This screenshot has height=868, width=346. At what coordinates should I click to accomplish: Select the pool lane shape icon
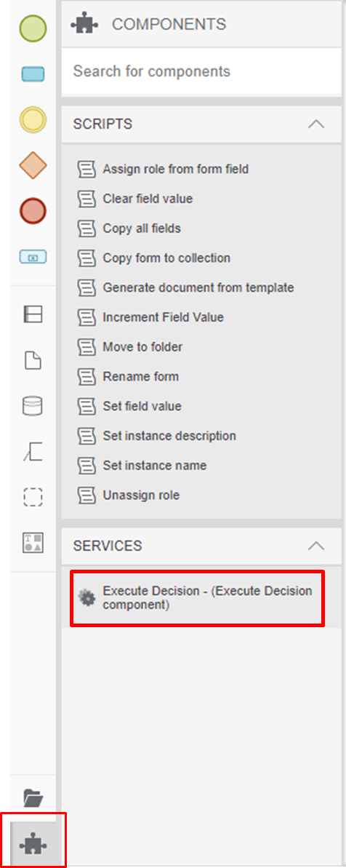pyautogui.click(x=33, y=314)
